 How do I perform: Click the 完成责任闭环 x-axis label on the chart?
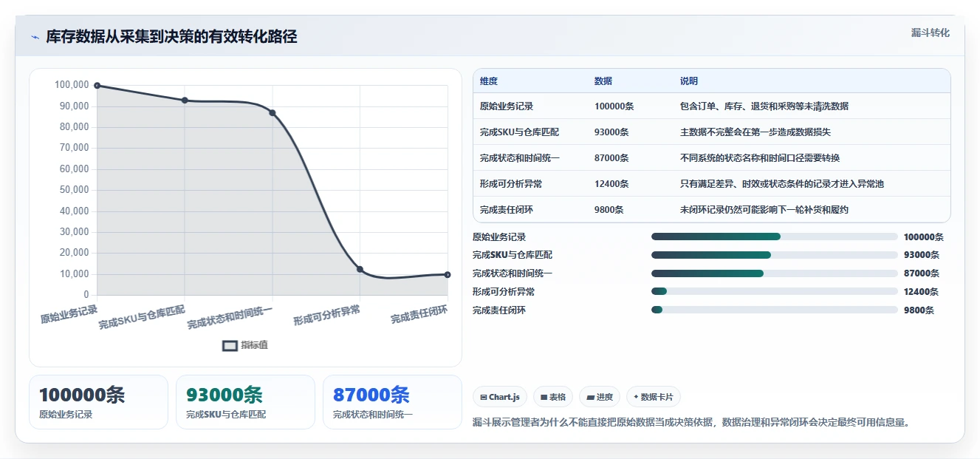click(x=419, y=314)
